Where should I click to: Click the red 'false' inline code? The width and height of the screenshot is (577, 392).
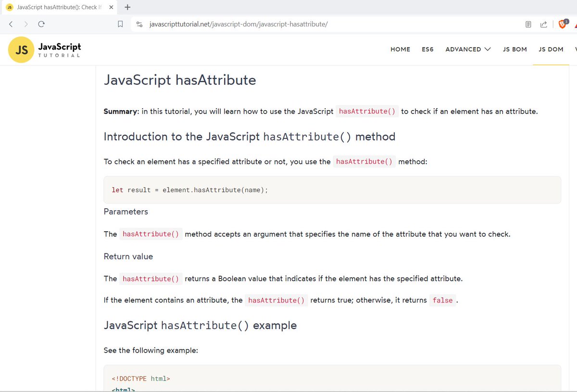point(442,300)
